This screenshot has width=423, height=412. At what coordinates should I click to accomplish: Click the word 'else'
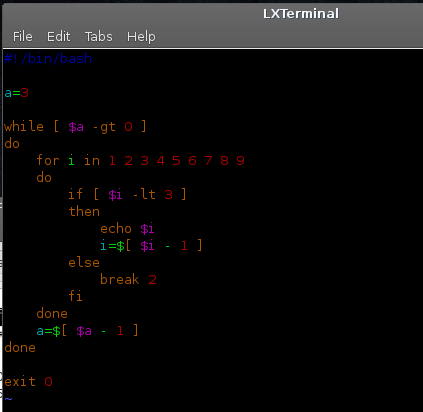(x=84, y=263)
